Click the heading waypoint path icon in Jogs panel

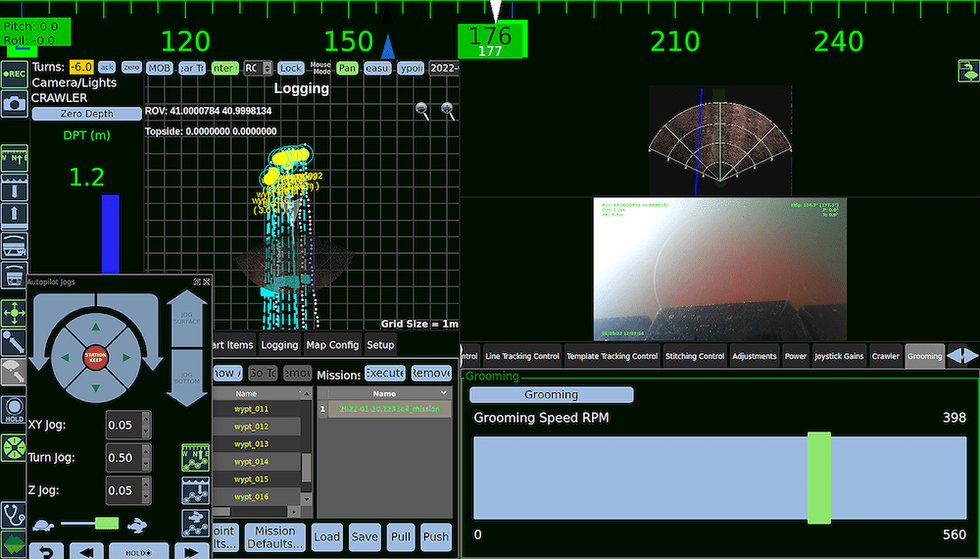pos(195,458)
